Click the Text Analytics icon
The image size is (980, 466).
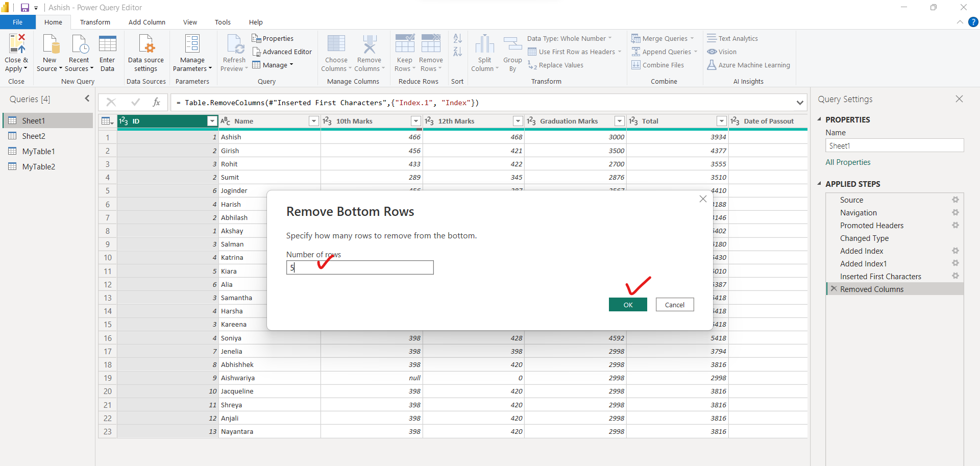pos(712,38)
